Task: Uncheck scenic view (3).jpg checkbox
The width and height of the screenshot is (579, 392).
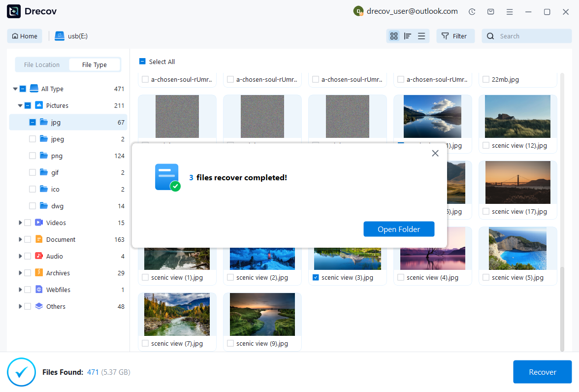Action: (x=316, y=278)
